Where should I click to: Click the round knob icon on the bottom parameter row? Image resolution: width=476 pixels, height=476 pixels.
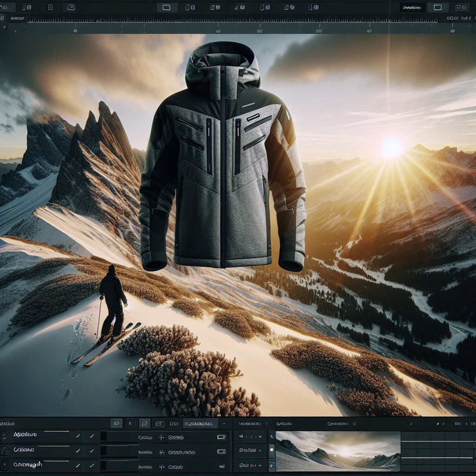click(4, 465)
